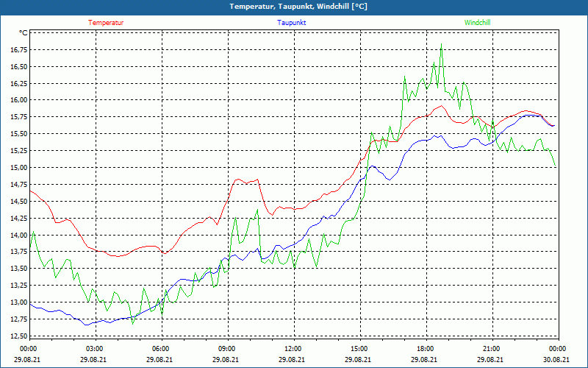This screenshot has width=588, height=368.
Task: Click the '09:00' time axis label
Action: pyautogui.click(x=226, y=349)
